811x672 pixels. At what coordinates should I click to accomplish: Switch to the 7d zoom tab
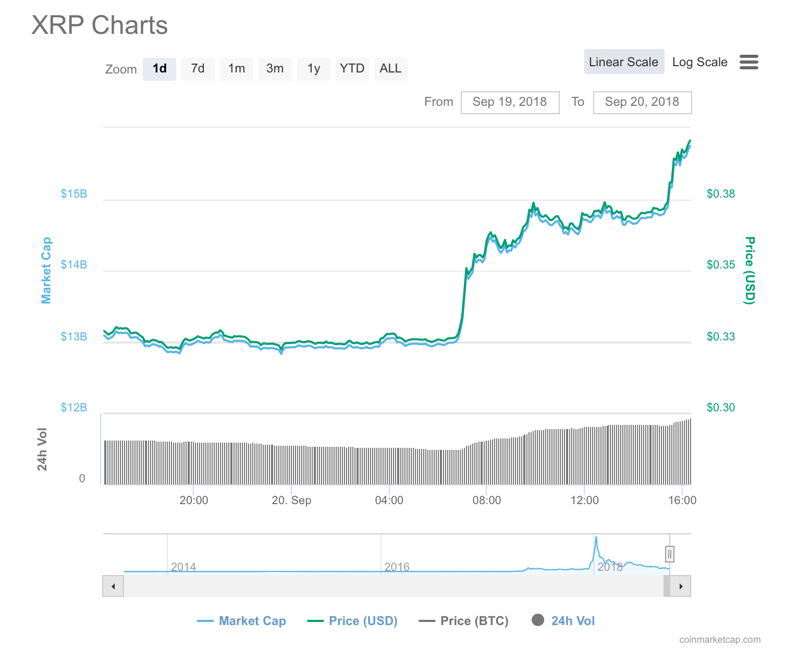click(x=198, y=68)
